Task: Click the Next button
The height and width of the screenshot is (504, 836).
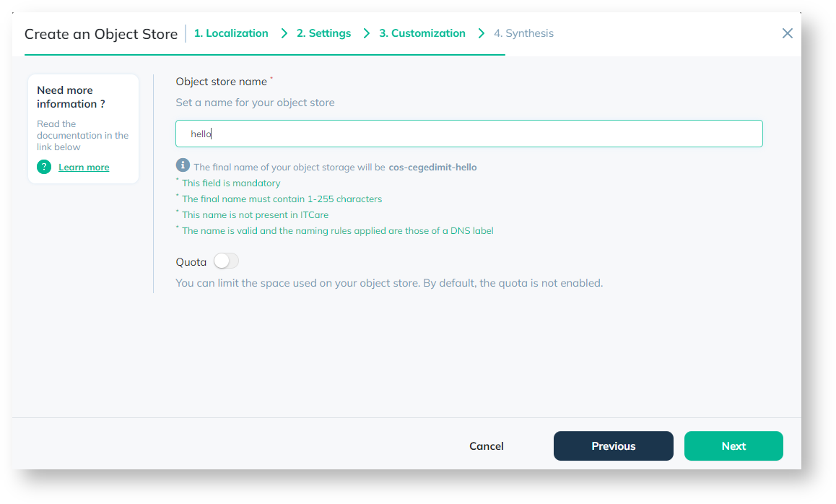Action: tap(733, 446)
